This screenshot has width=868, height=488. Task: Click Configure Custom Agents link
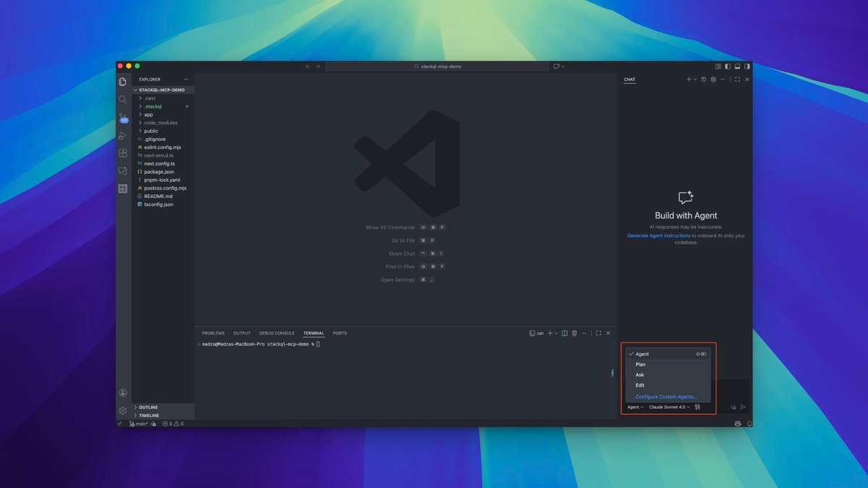[667, 397]
